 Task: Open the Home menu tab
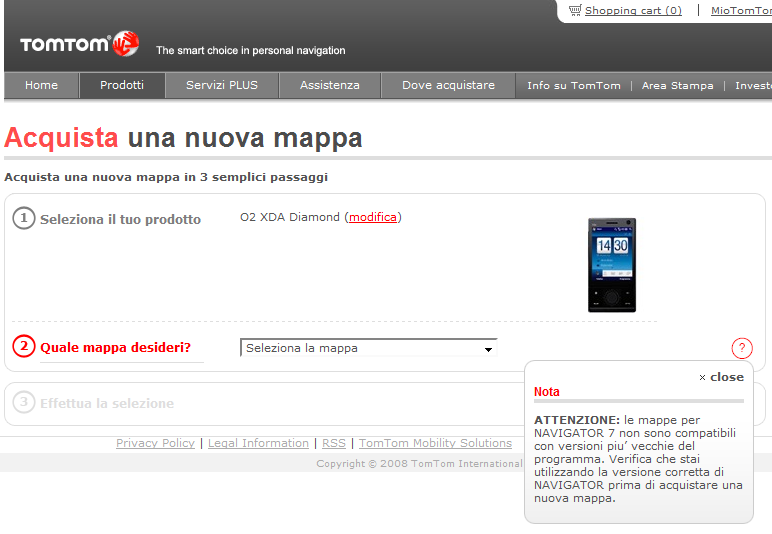pos(41,86)
